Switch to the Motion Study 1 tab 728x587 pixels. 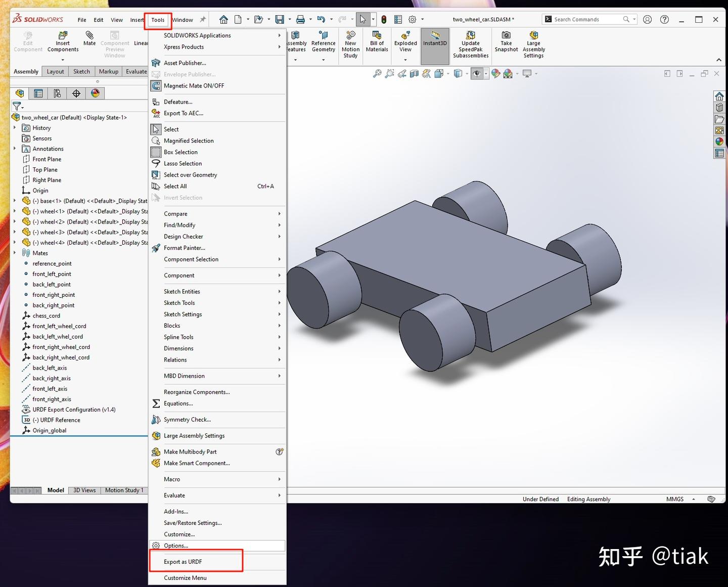[124, 490]
